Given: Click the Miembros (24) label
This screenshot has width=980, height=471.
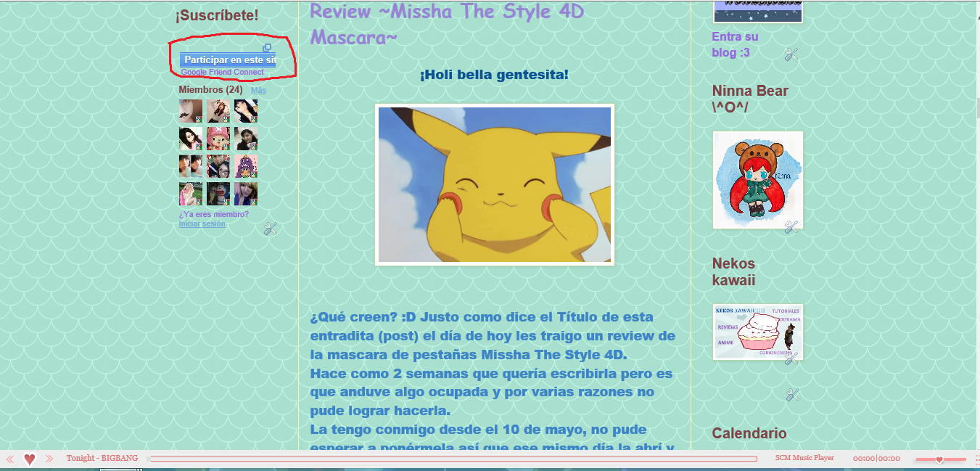Looking at the screenshot, I should 210,90.
